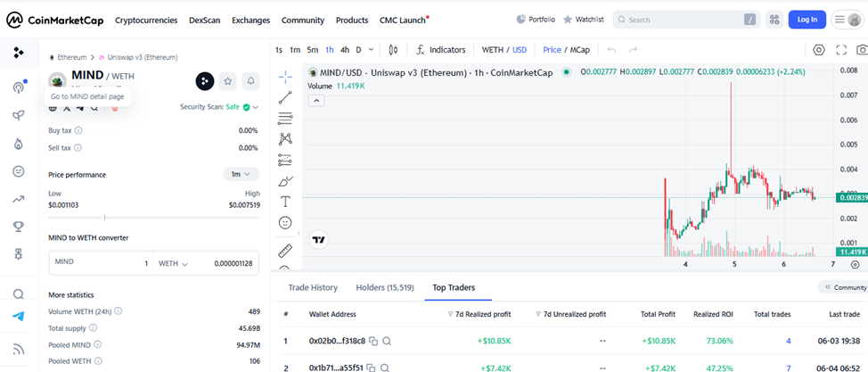Set a price alert with bell icon
868x372 pixels.
pos(250,81)
